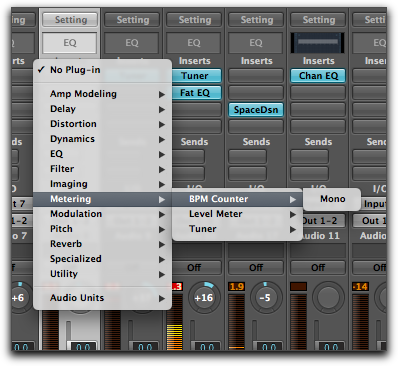Screen dimensions: 398x366
Task: Click the Fat EQ insert slot
Action: pyautogui.click(x=196, y=93)
